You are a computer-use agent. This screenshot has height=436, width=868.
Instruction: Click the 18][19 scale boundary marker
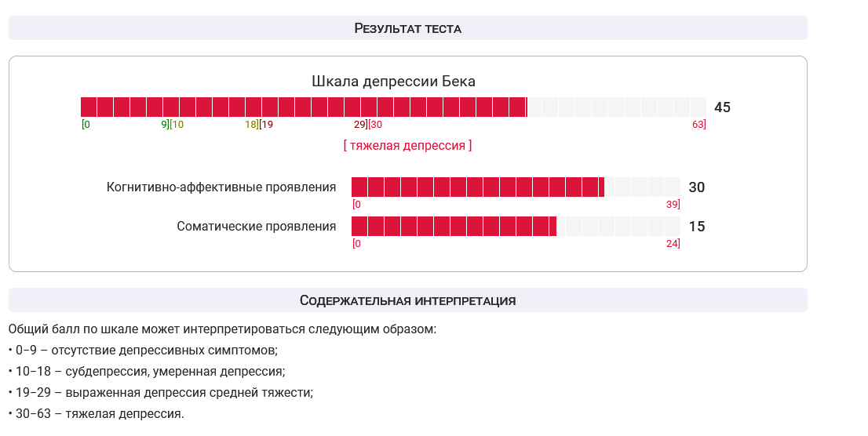tap(259, 125)
